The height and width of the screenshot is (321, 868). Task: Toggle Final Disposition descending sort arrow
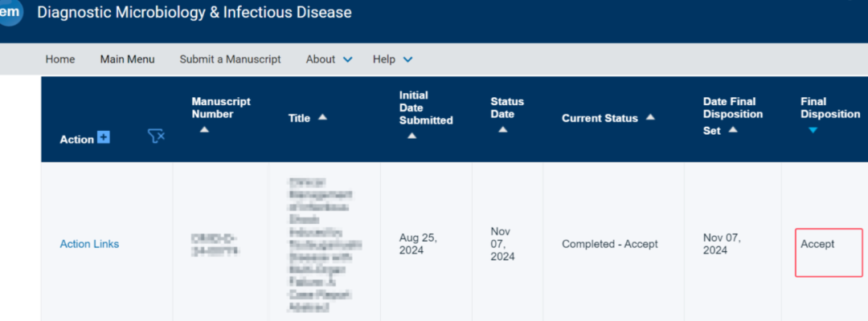[x=813, y=130]
